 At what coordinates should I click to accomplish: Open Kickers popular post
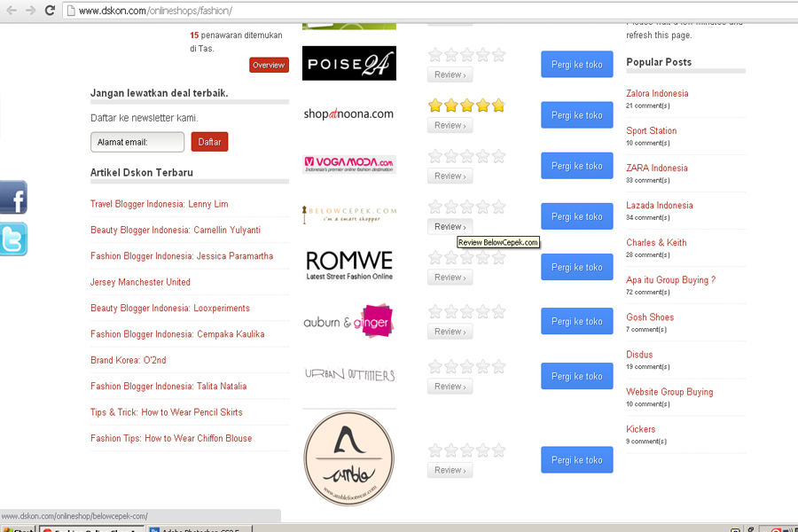tap(640, 429)
